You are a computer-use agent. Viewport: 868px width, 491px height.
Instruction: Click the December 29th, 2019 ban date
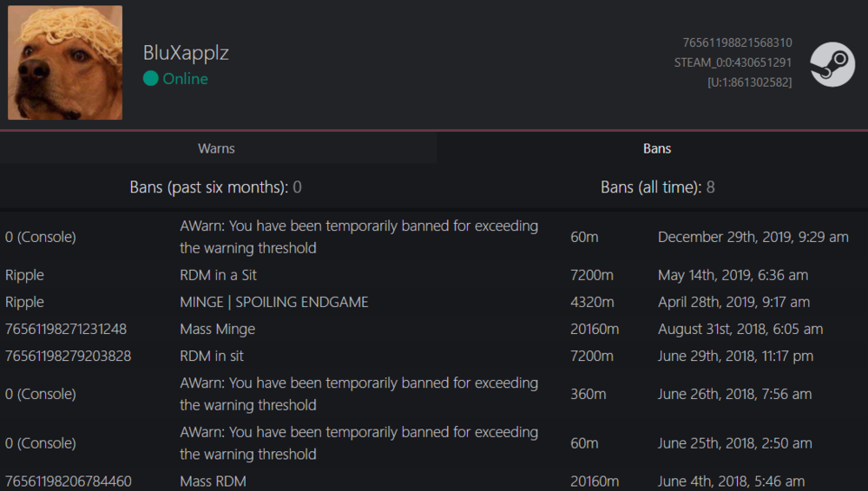(x=753, y=237)
